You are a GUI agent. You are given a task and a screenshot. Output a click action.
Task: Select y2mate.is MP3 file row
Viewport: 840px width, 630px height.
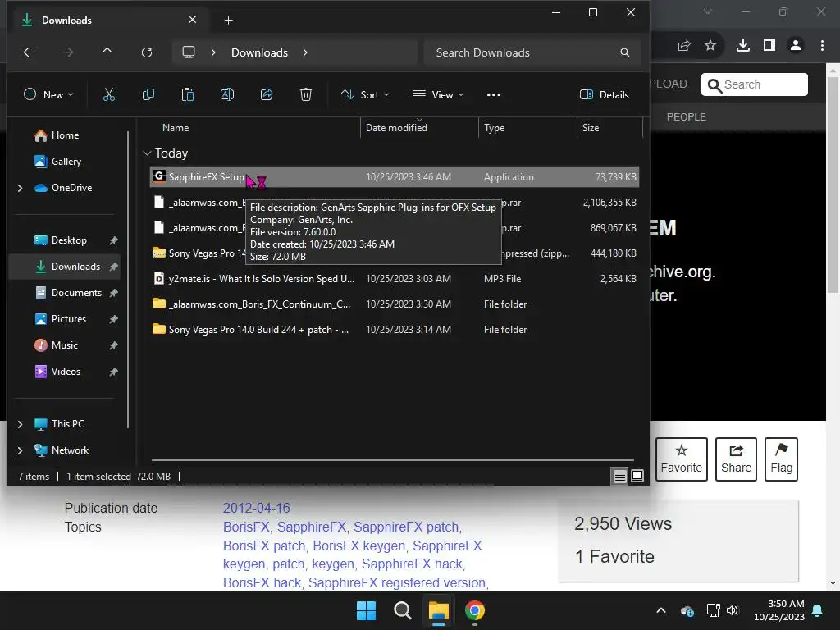(395, 279)
